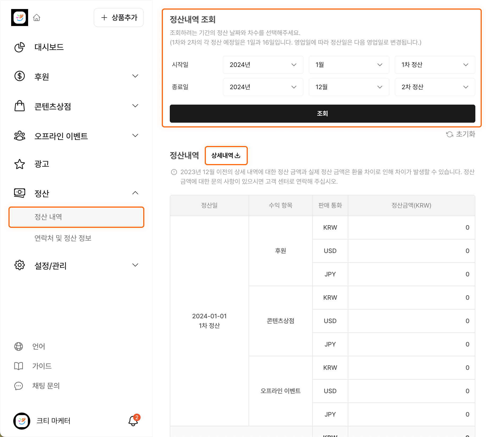The height and width of the screenshot is (437, 504).
Task: Click the info icon by the 2023년 notice
Action: click(x=174, y=172)
